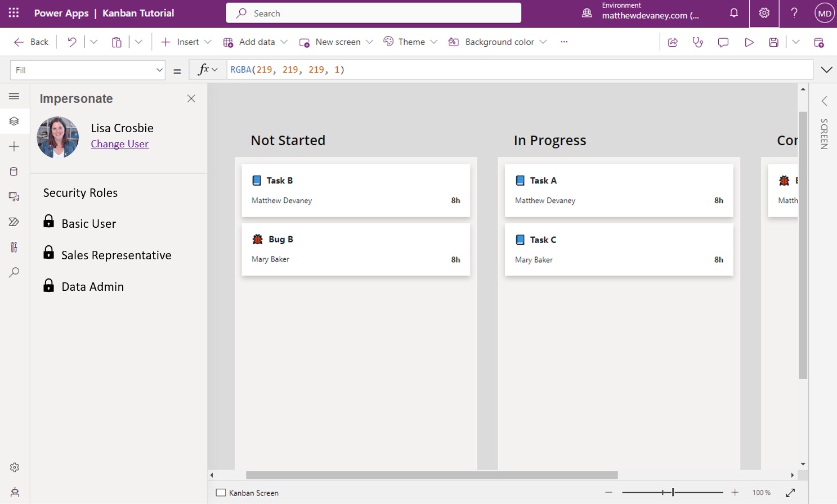
Task: Adjust the zoom slider at bottom right
Action: tap(673, 492)
